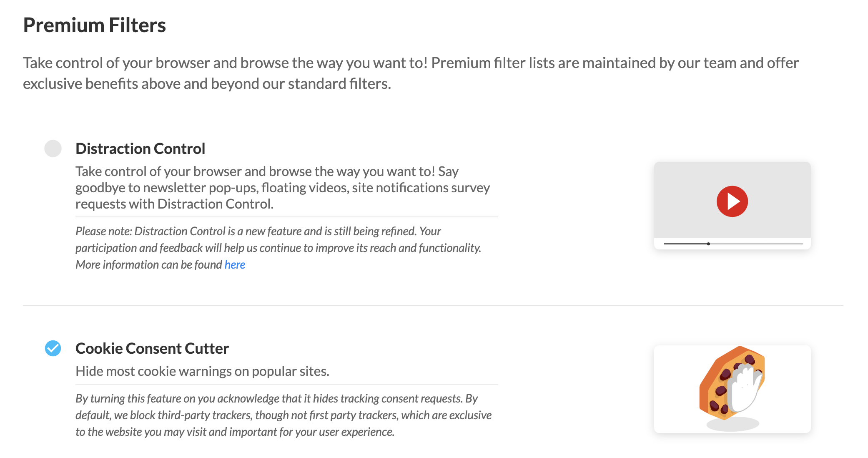Click the white triangle in play button
This screenshot has height=458, width=868.
point(734,201)
